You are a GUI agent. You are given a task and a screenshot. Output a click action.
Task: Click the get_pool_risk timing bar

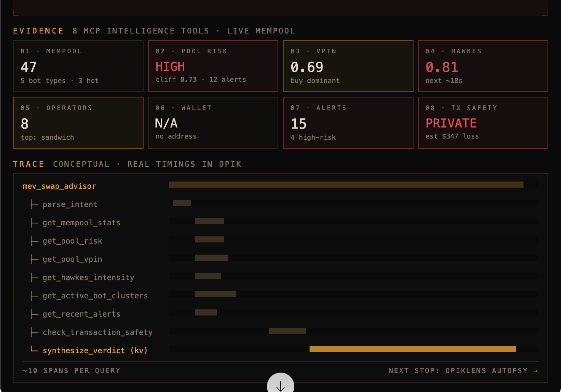[x=209, y=239]
